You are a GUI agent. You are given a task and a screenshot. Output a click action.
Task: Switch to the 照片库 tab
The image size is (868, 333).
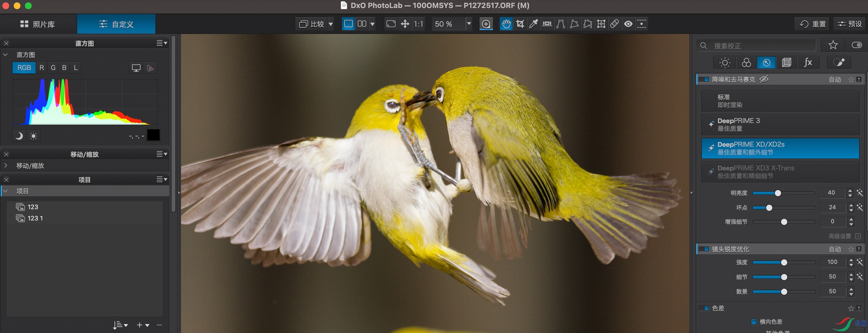(38, 24)
